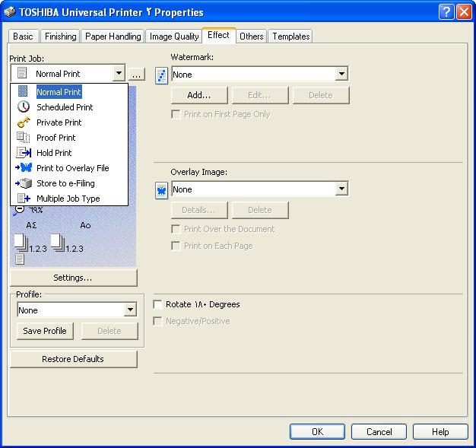The height and width of the screenshot is (448, 476).
Task: Click the Hold Print arrow icon
Action: click(x=24, y=152)
